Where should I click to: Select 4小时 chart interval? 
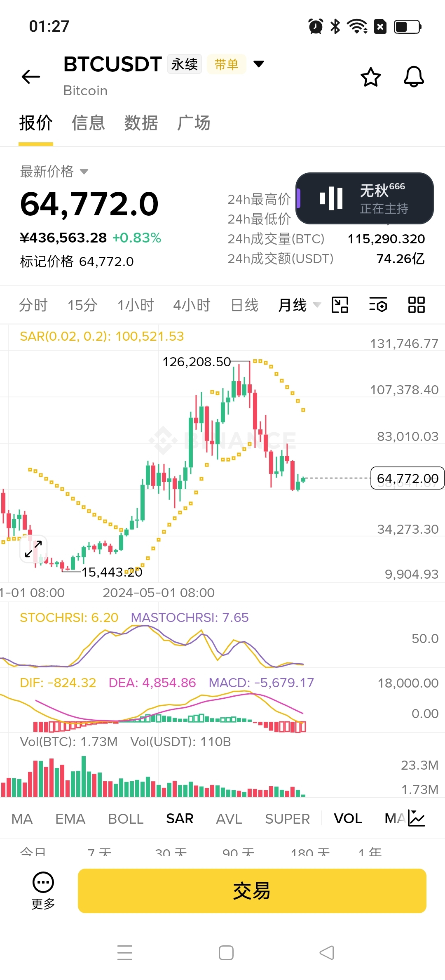[x=192, y=305]
